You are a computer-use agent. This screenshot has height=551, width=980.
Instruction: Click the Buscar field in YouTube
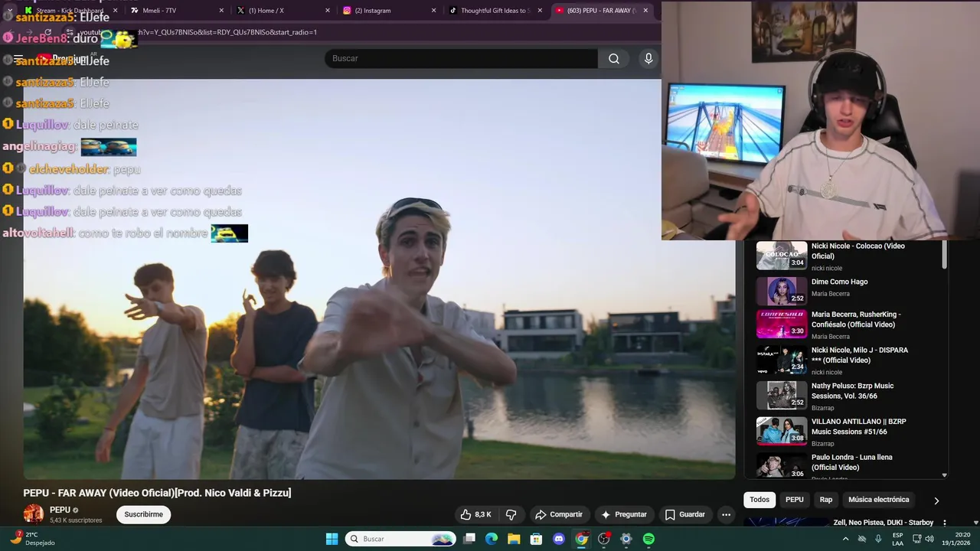tap(462, 59)
